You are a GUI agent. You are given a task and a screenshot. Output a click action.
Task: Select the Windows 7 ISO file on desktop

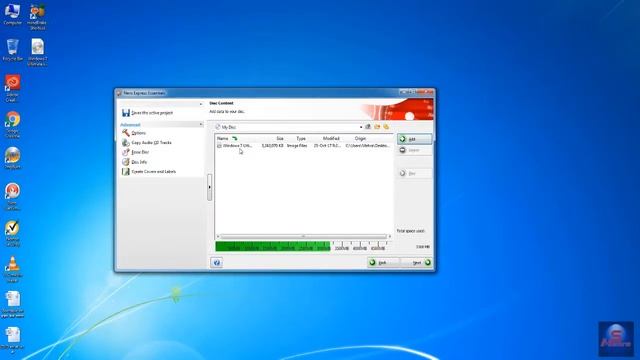coord(38,52)
